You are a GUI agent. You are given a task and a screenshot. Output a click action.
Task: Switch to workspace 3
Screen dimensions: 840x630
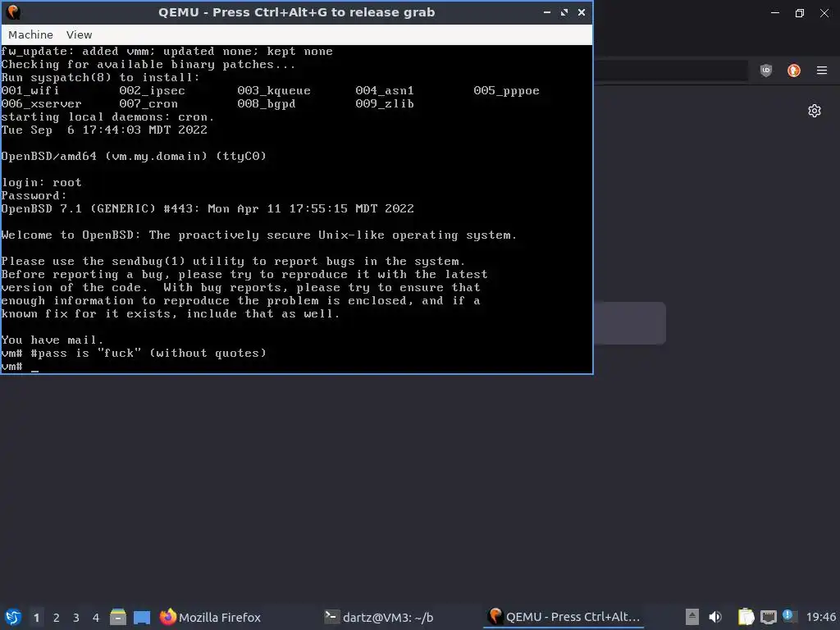(x=76, y=618)
